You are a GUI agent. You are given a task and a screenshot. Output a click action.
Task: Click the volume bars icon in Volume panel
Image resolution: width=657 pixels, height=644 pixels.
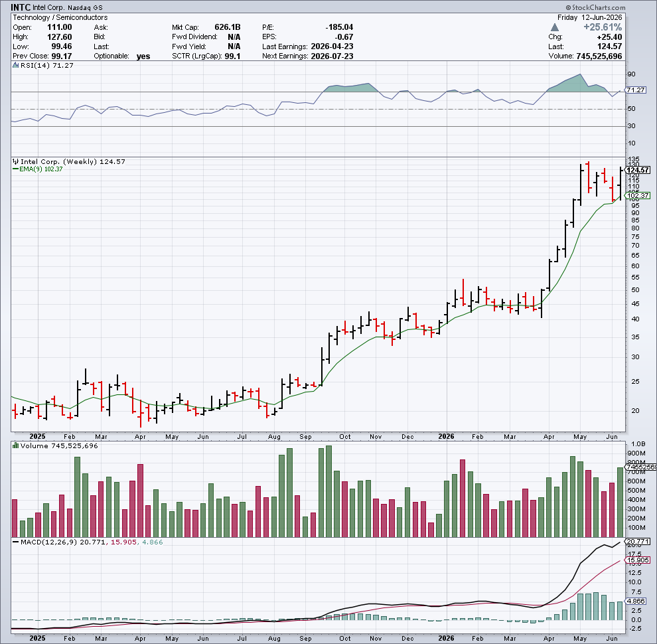[15, 445]
